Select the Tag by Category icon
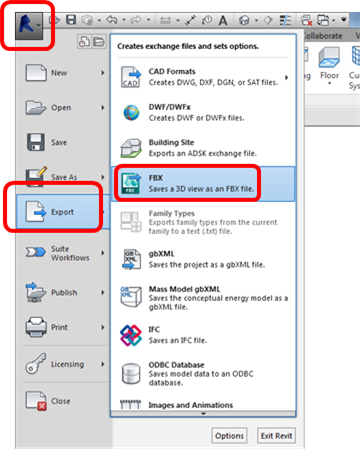Image resolution: width=360 pixels, height=449 pixels. [207, 20]
